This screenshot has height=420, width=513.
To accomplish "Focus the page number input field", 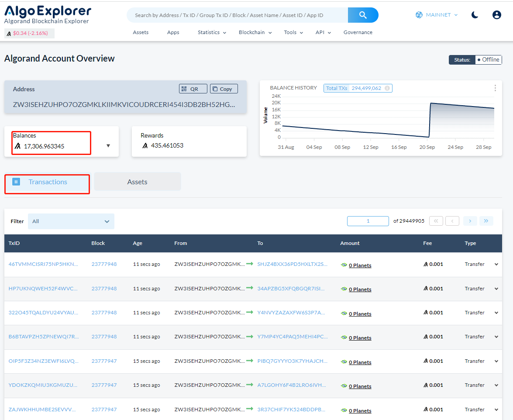I will 368,221.
